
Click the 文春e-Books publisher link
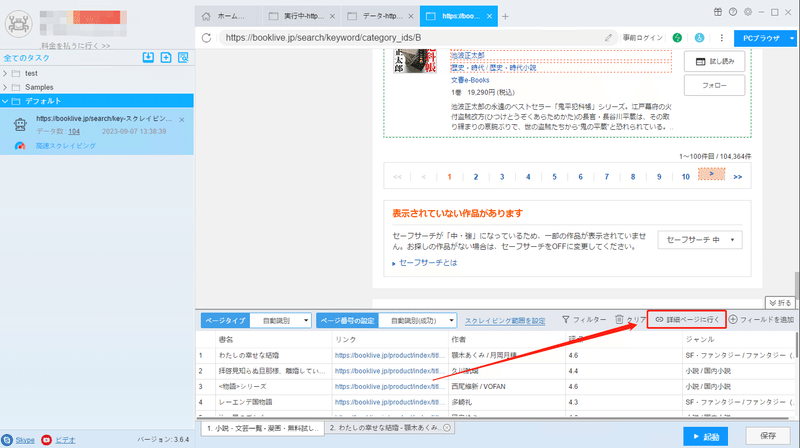point(470,80)
